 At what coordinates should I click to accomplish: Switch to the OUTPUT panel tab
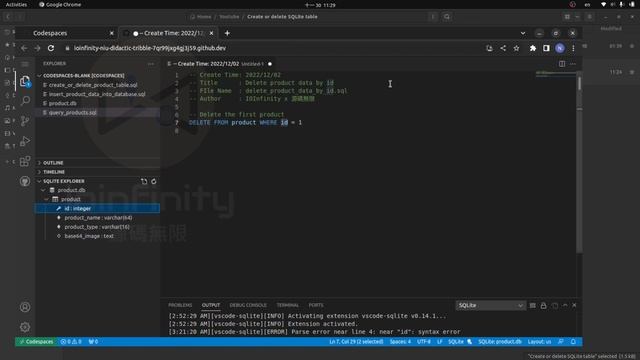(x=211, y=305)
